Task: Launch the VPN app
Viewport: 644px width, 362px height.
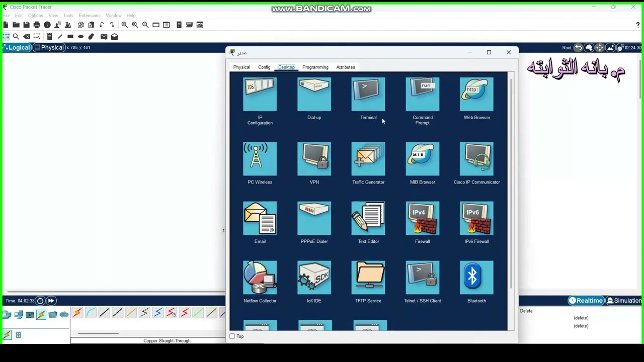Action: [314, 159]
